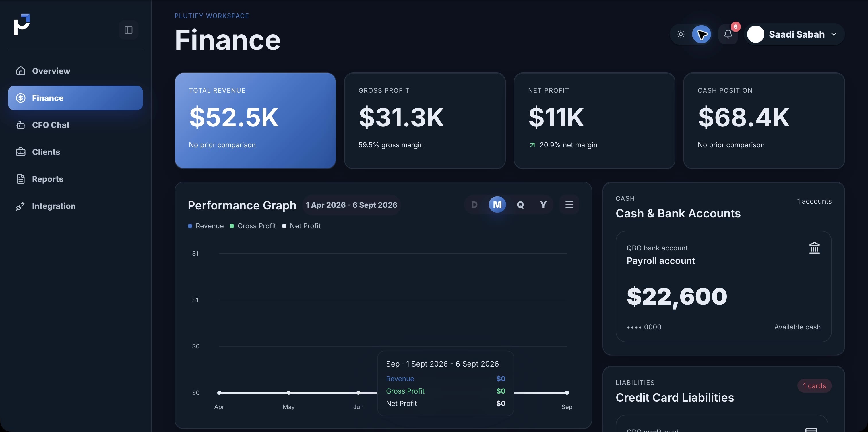The image size is (868, 432).
Task: Toggle Revenue series in legend
Action: point(206,226)
